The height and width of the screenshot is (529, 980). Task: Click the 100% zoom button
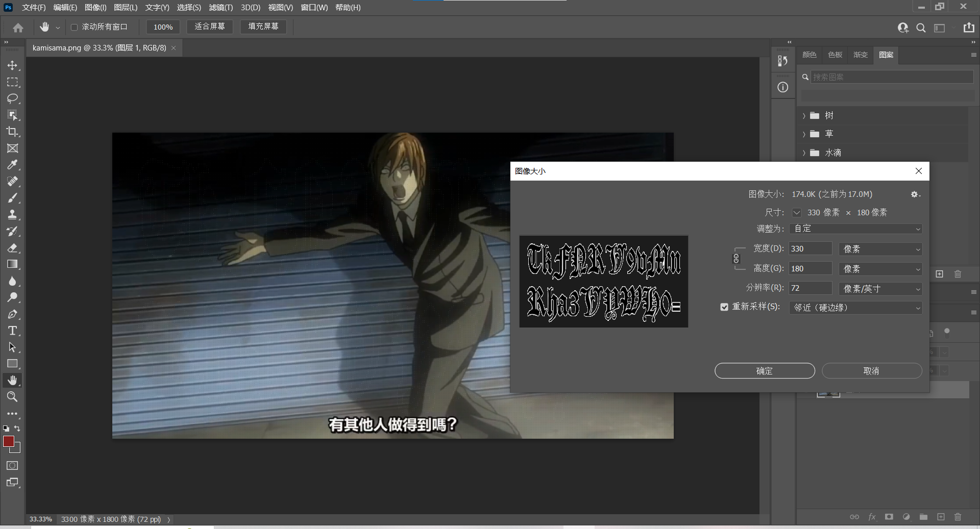[x=163, y=27]
